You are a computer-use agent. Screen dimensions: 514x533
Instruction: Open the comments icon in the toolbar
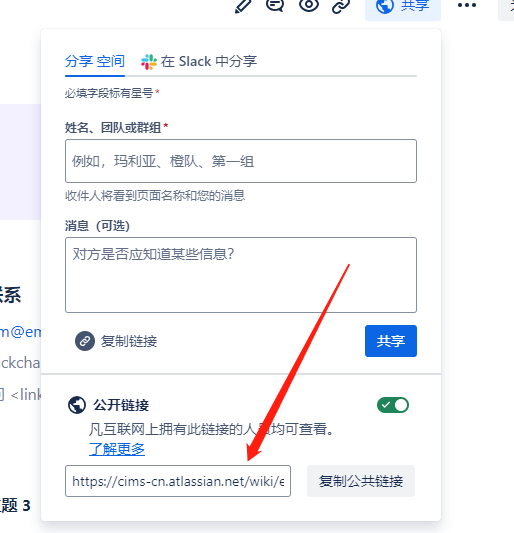275,5
